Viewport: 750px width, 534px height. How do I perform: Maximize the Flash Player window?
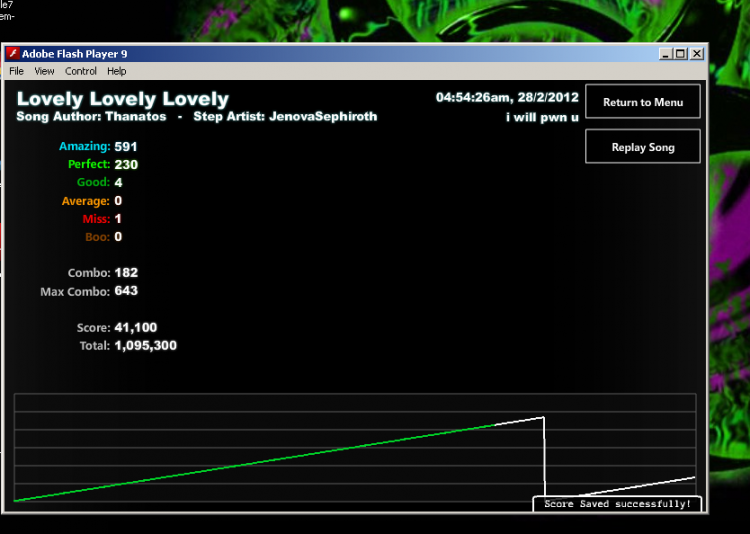[680, 54]
